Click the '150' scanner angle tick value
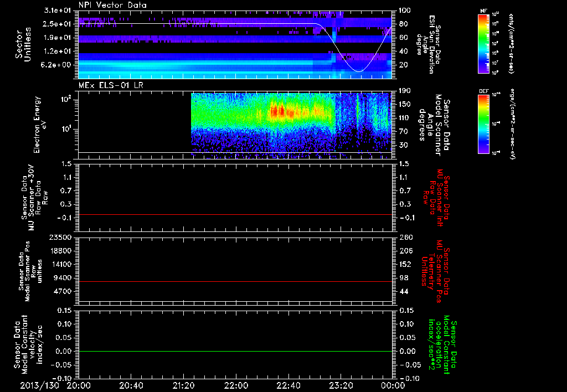Screen dimensions: 567x392 [405, 105]
